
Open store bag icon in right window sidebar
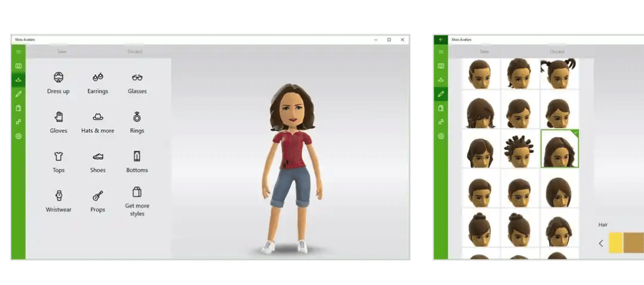441,108
